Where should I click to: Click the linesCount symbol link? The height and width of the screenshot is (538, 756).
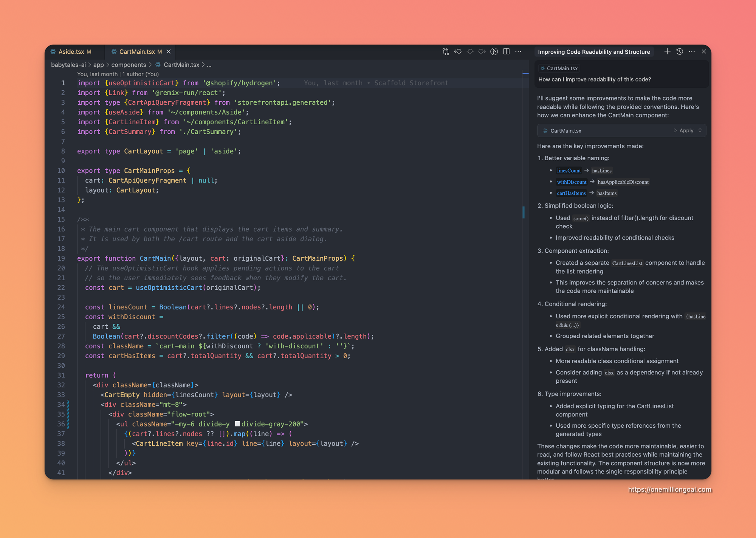(x=569, y=171)
